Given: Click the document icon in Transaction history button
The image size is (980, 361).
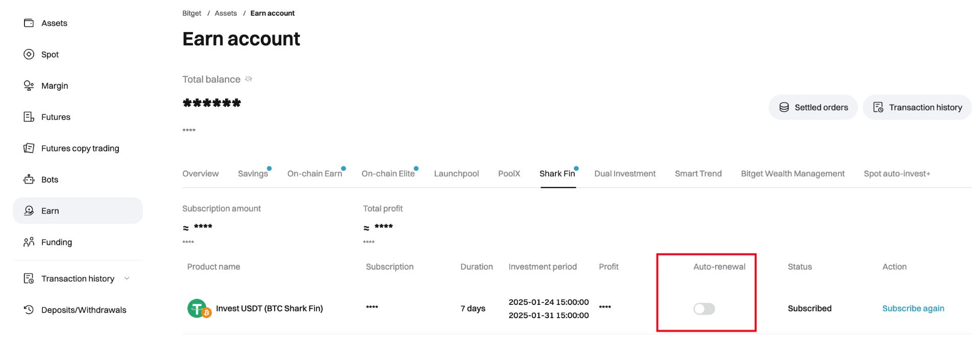Looking at the screenshot, I should coord(878,107).
